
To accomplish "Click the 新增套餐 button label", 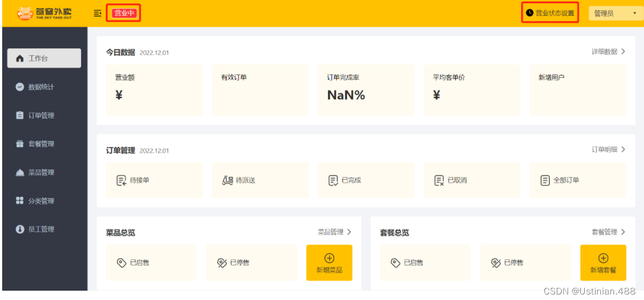I will (x=603, y=270).
